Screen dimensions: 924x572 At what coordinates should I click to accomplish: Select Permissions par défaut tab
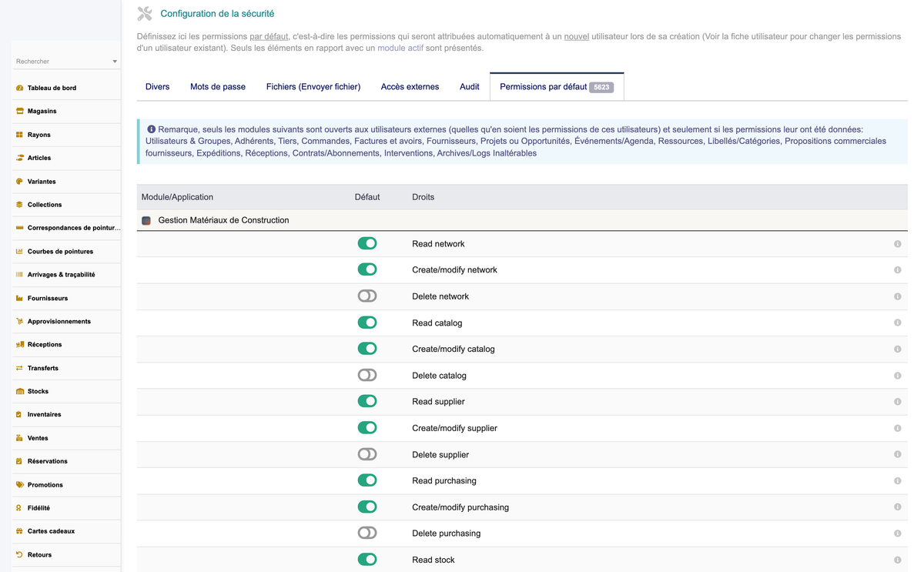(557, 87)
